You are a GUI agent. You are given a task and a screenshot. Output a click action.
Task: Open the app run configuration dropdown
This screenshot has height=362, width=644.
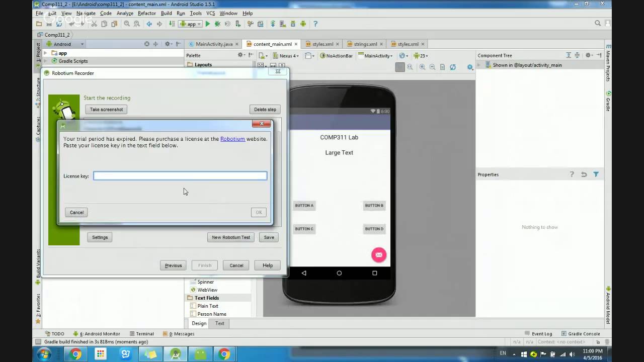pos(191,24)
